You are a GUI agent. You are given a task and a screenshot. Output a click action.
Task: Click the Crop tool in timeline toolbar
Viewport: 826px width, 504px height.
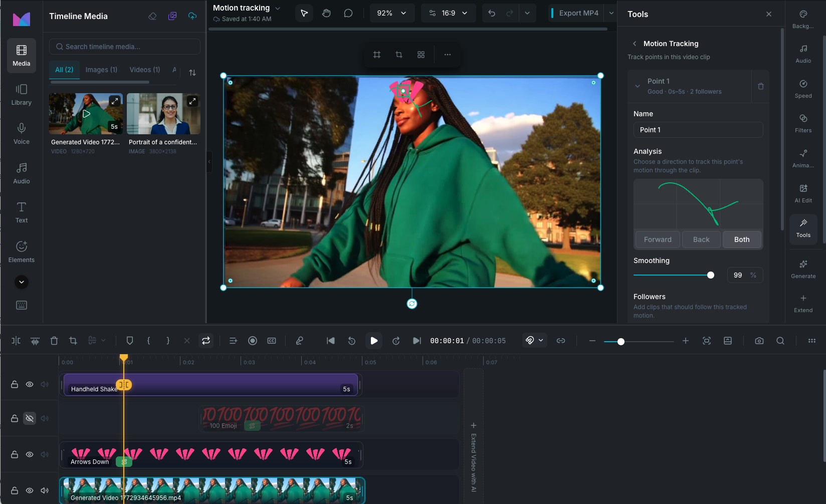(x=73, y=341)
